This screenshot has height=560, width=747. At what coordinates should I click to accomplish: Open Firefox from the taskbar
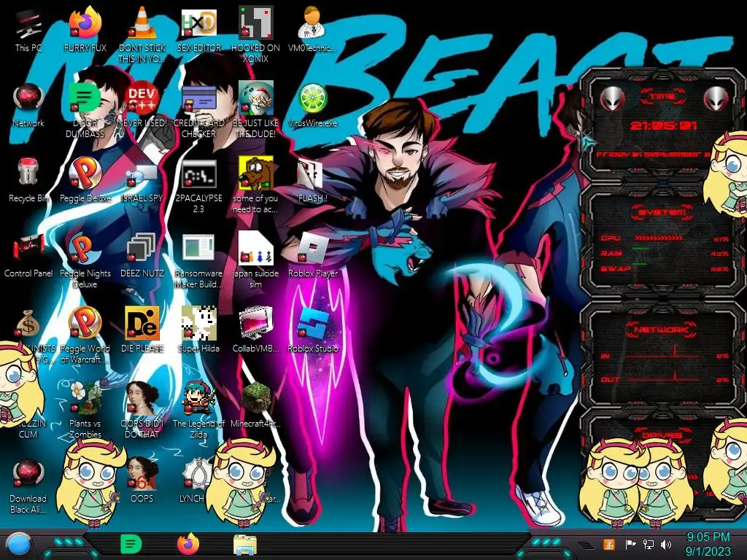pos(188,544)
